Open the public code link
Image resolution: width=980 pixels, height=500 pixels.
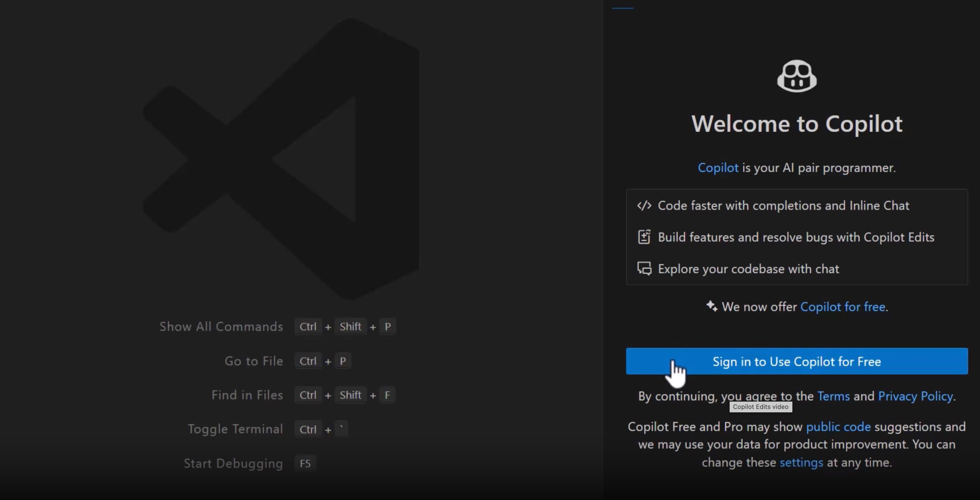click(x=838, y=426)
